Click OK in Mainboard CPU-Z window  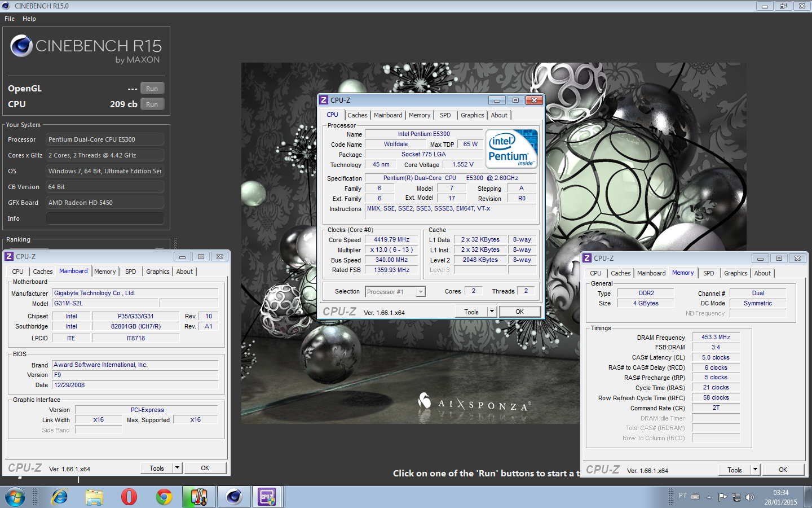pyautogui.click(x=205, y=468)
